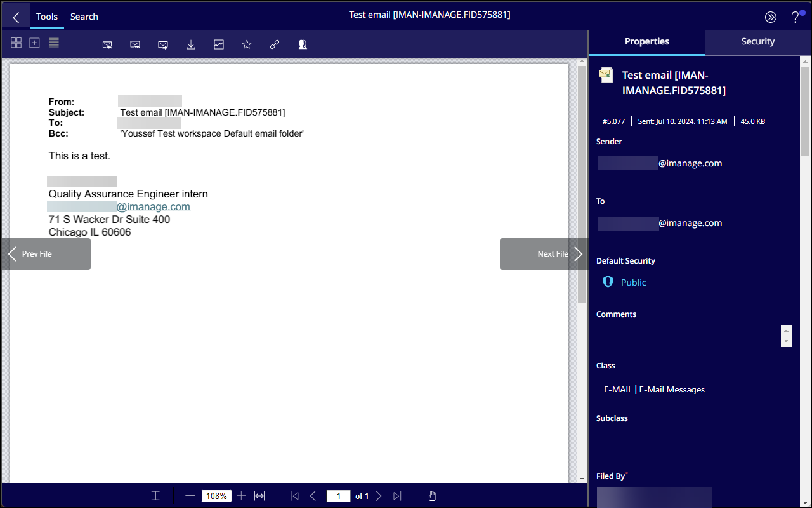This screenshot has height=508, width=812.
Task: Click the grid view icon
Action: (x=16, y=43)
